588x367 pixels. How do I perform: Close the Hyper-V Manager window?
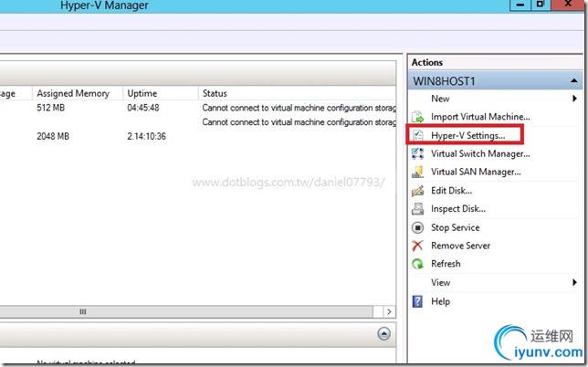(568, 5)
